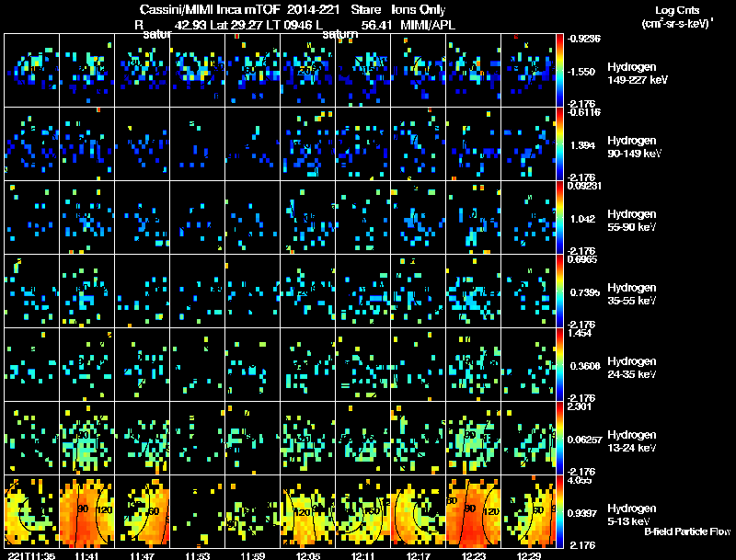
Task: Open the 5-13 keV panel at 11:41
Action: click(x=86, y=511)
